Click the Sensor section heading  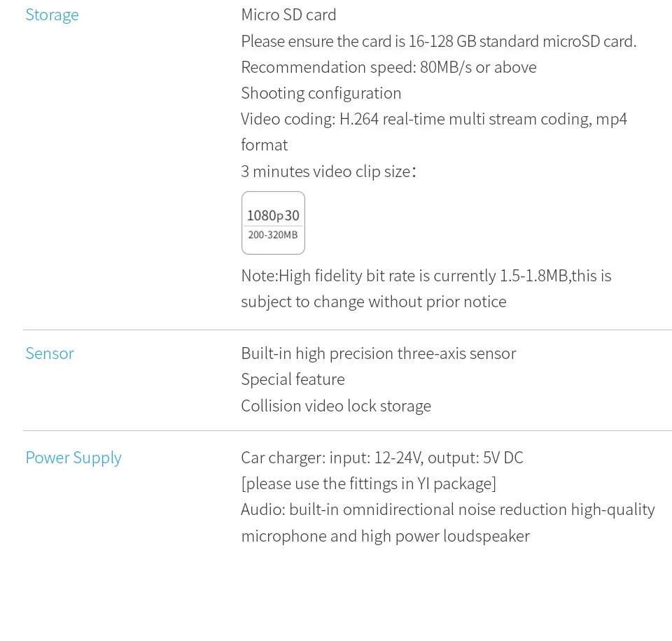tap(50, 353)
